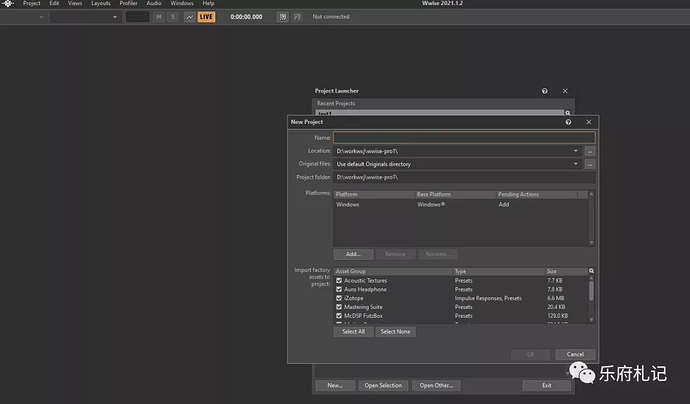The height and width of the screenshot is (404, 690).
Task: Open the Profiler menu
Action: (128, 4)
